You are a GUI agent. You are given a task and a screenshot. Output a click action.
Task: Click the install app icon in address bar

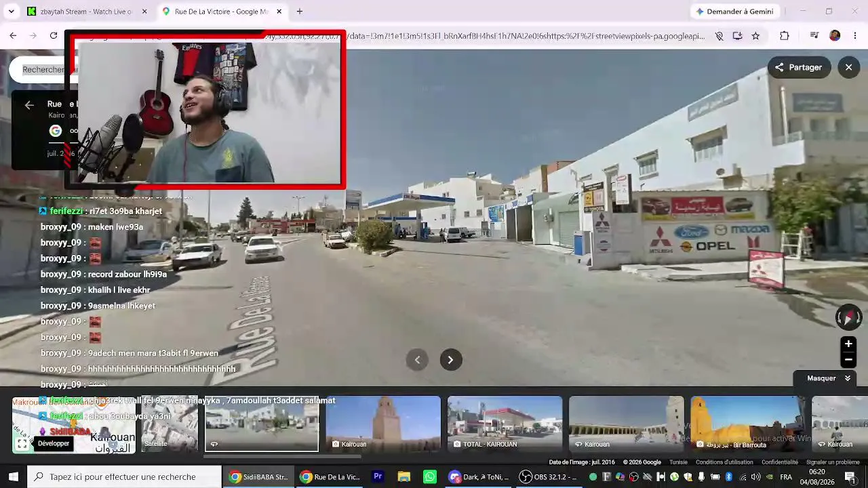737,36
